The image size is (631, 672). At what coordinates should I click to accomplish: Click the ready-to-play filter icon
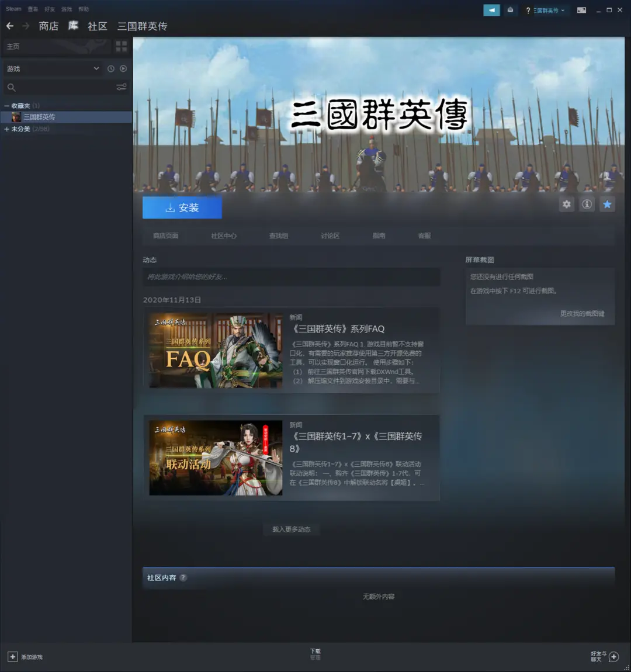click(x=123, y=68)
